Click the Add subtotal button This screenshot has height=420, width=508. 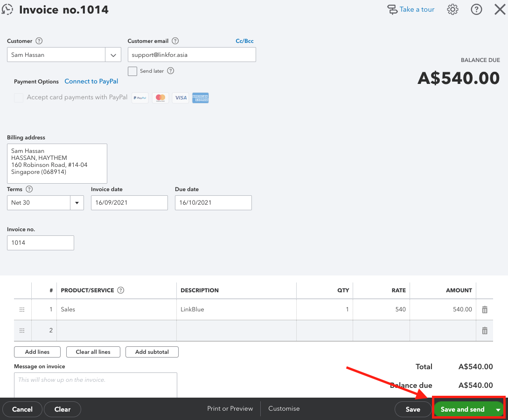pos(152,352)
